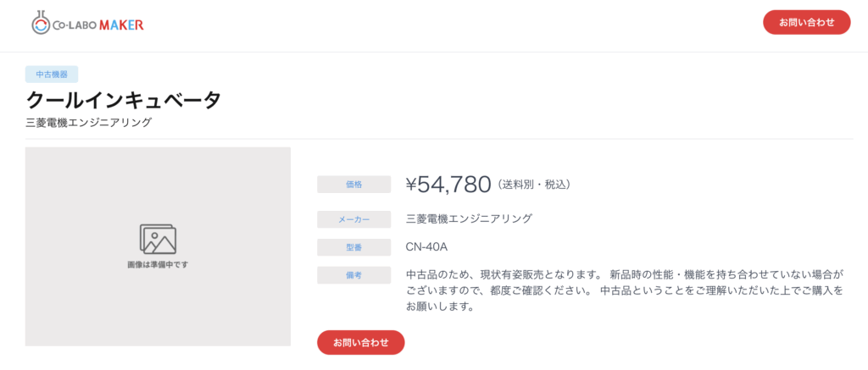The height and width of the screenshot is (370, 868).
Task: Click the model number CN-40A
Action: coord(426,246)
